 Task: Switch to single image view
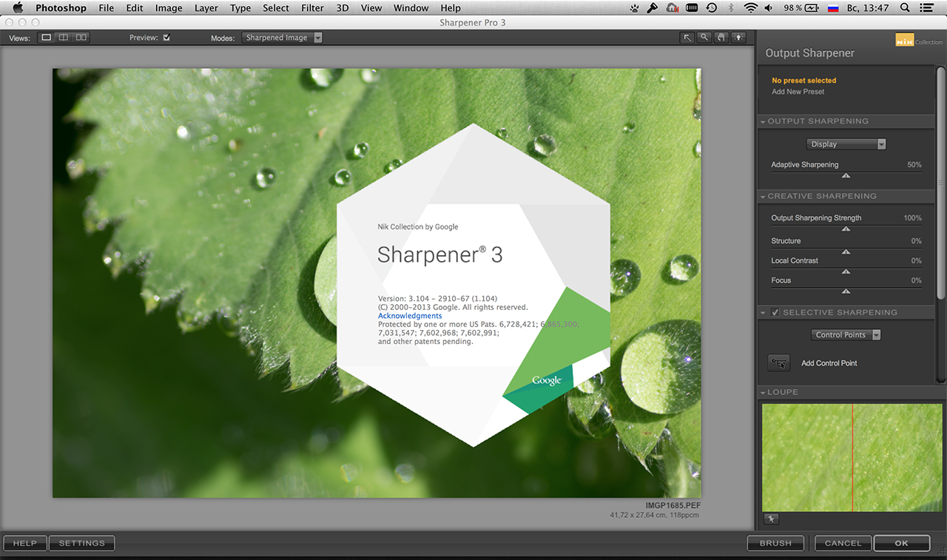point(47,38)
